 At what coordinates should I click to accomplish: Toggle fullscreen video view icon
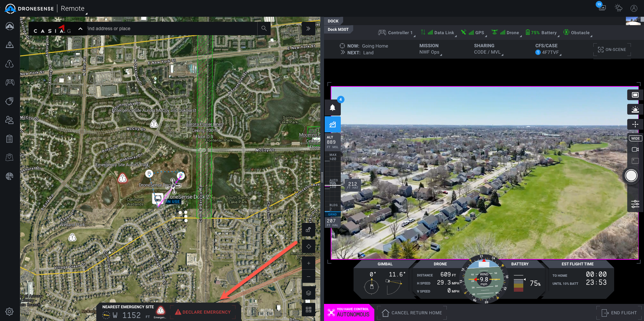click(x=635, y=95)
